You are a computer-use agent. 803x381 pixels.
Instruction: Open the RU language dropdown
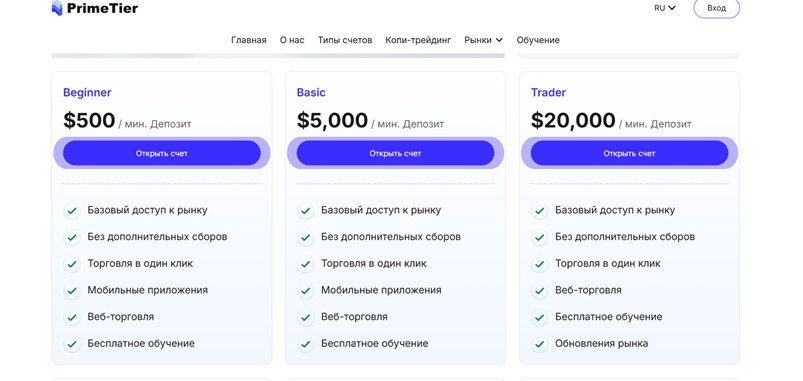(665, 8)
